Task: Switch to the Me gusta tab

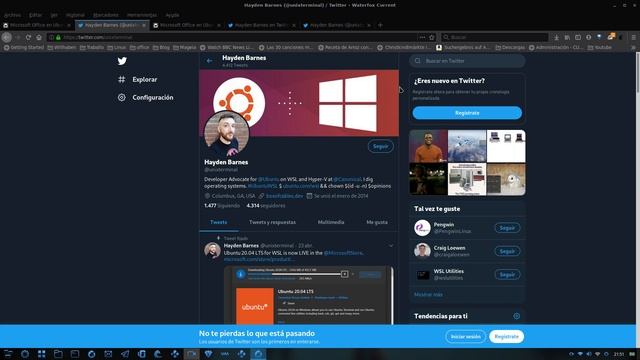Action: click(377, 222)
